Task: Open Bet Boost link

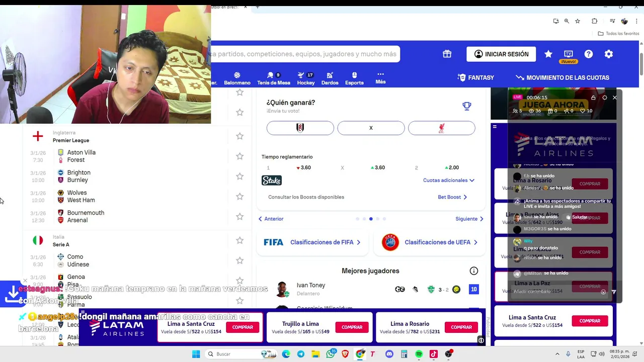Action: tap(452, 197)
